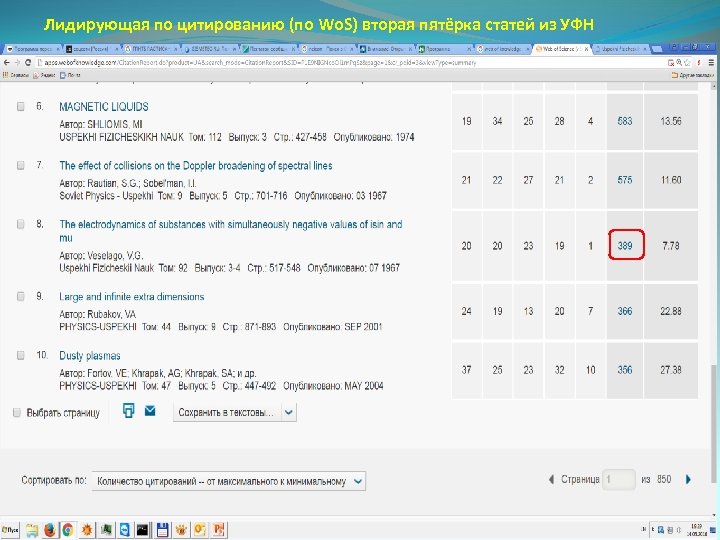Open the 'Сортировать по' sort dropdown
The width and height of the screenshot is (720, 540).
coord(229,481)
